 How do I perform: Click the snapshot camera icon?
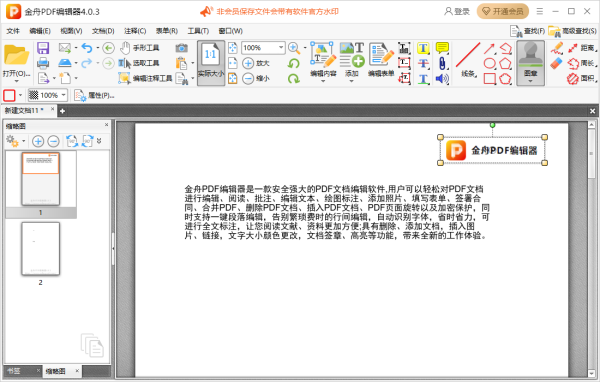pos(181,48)
